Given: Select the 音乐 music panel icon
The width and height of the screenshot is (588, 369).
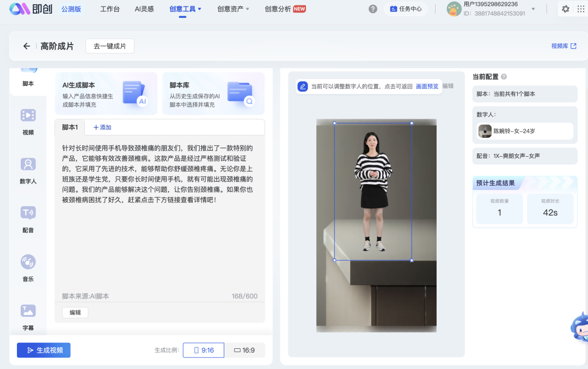Looking at the screenshot, I should click(28, 267).
